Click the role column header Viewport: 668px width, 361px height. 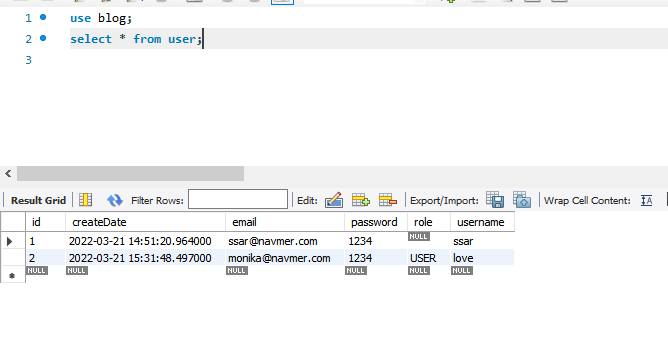[x=429, y=222]
